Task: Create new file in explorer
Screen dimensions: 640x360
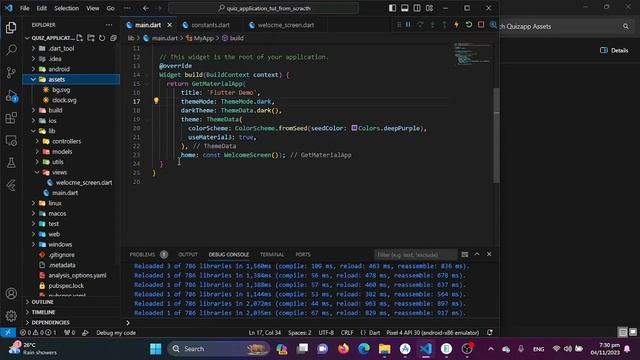Action: (80, 38)
